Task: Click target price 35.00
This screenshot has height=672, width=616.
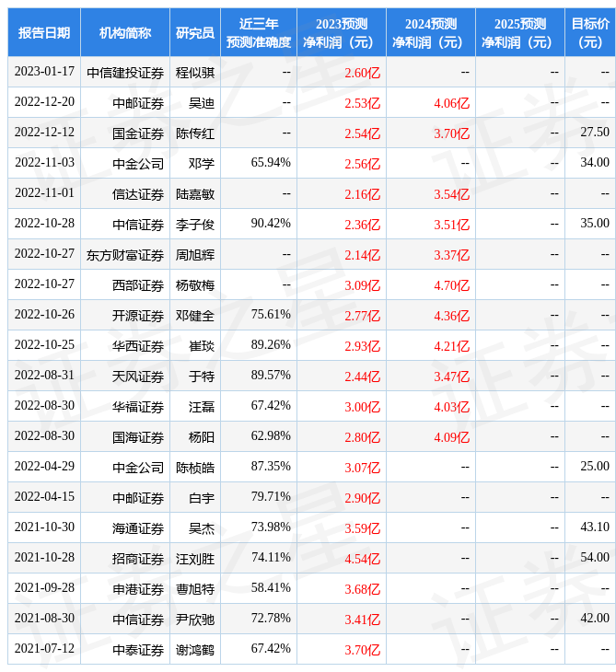Action: [595, 224]
